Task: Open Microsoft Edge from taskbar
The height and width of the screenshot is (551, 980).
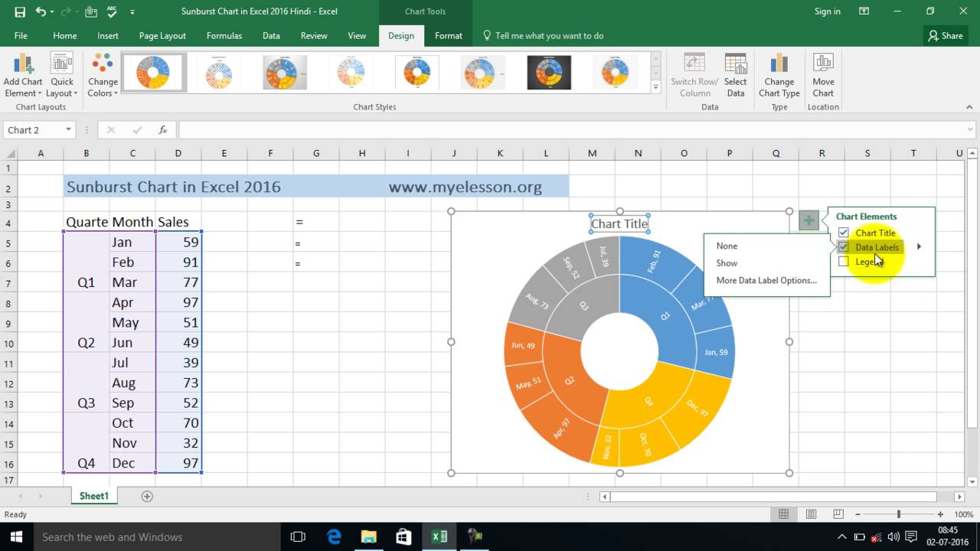Action: tap(334, 536)
